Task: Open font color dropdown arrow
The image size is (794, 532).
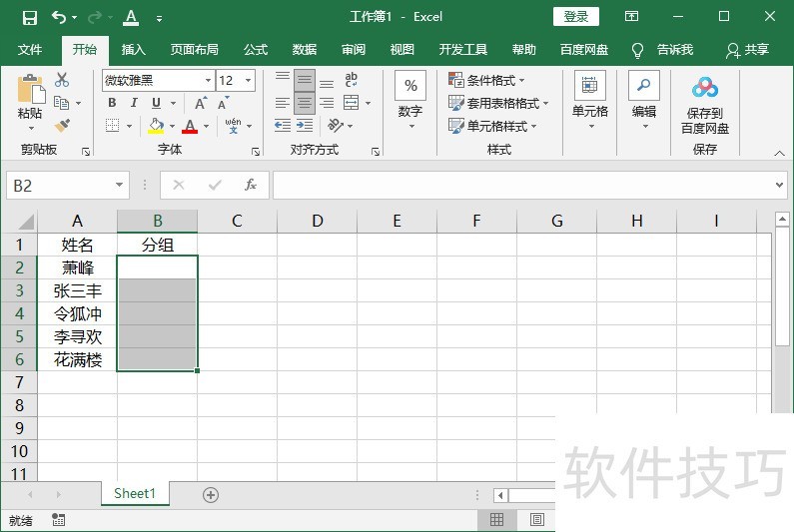Action: [206, 126]
